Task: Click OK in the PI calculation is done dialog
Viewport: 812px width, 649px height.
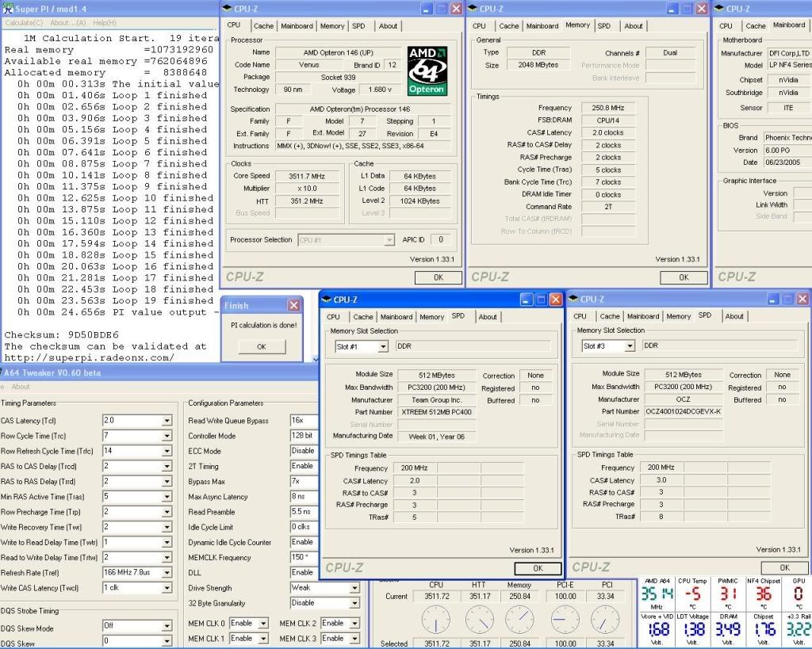Action: 262,346
